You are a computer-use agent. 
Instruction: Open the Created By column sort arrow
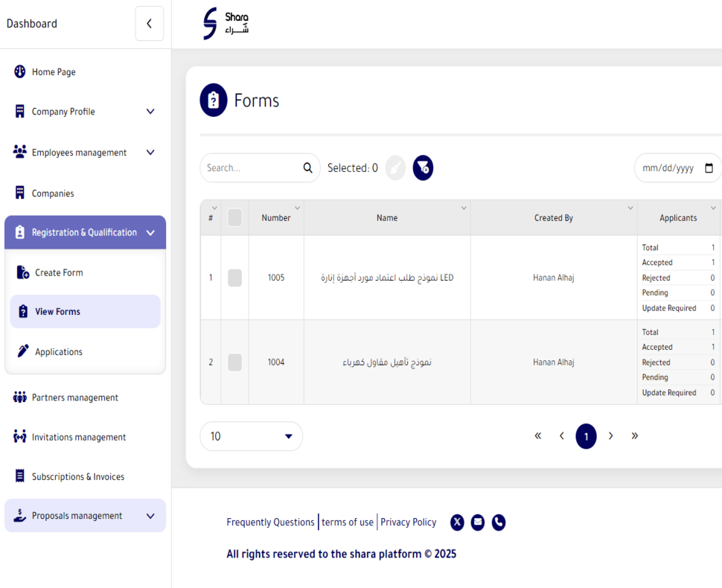tap(630, 208)
